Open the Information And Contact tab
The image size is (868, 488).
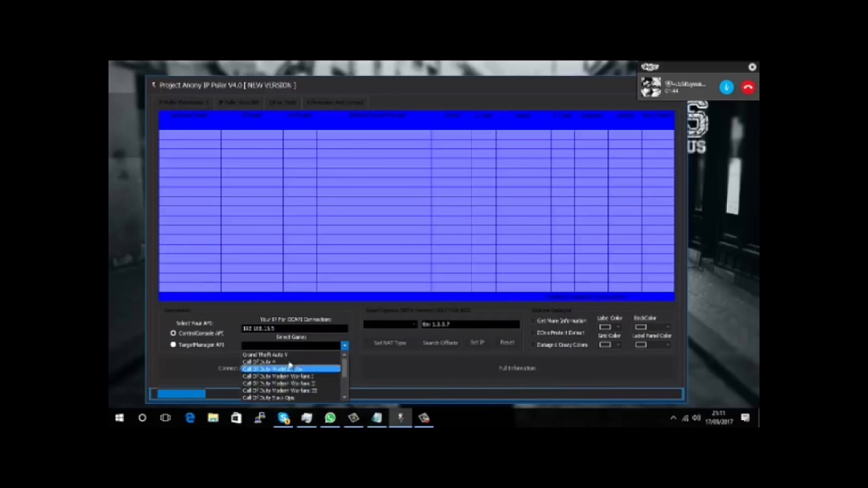click(335, 102)
